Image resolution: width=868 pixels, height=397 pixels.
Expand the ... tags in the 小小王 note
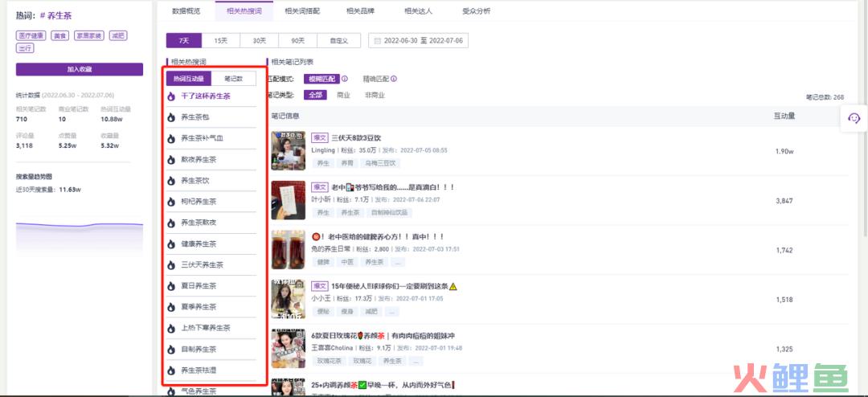pos(392,311)
